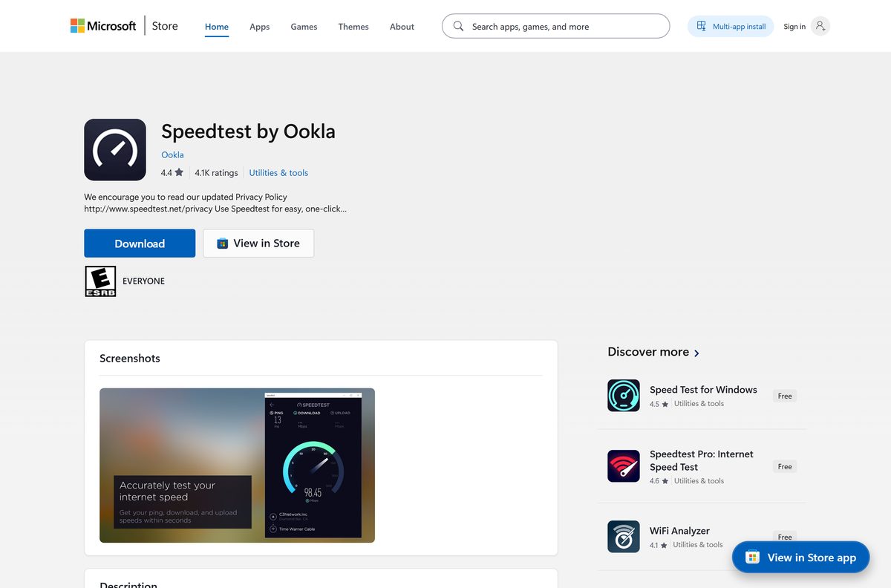Click the Free badge for Speedtest Pro

[785, 466]
